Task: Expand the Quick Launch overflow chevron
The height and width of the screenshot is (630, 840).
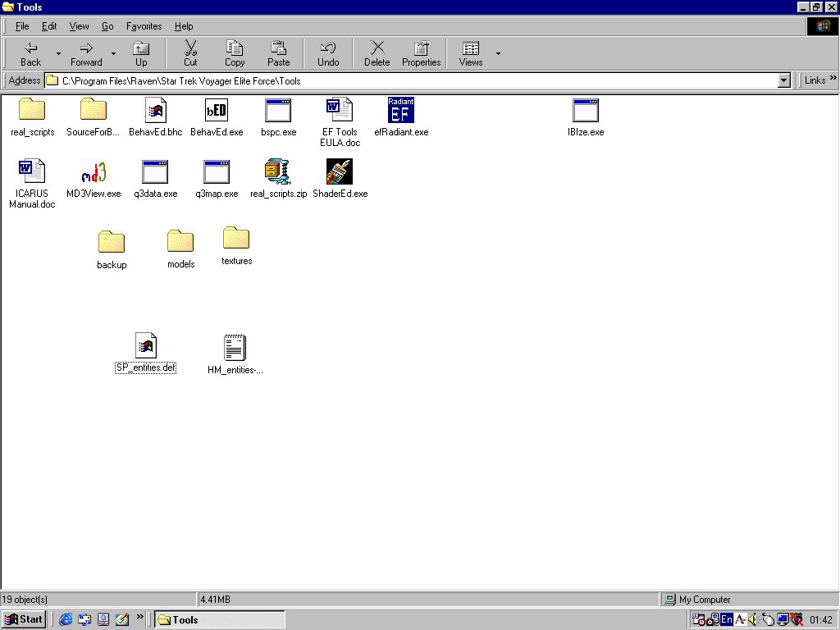Action: click(139, 617)
